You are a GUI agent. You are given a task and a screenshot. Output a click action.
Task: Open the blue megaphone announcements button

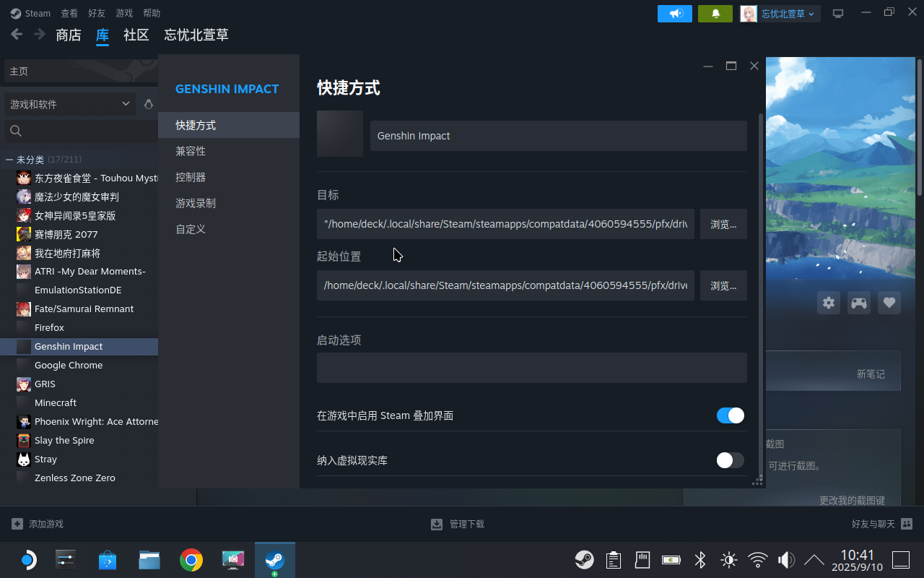[675, 14]
